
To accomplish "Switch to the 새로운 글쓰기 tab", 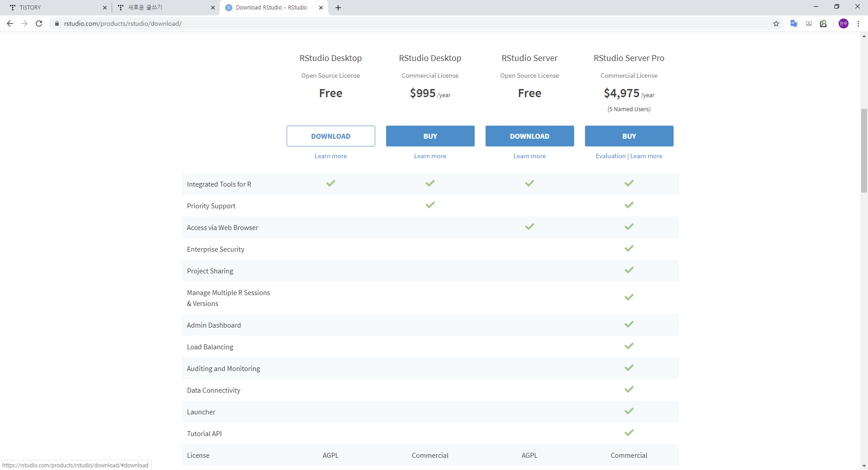I will [165, 8].
